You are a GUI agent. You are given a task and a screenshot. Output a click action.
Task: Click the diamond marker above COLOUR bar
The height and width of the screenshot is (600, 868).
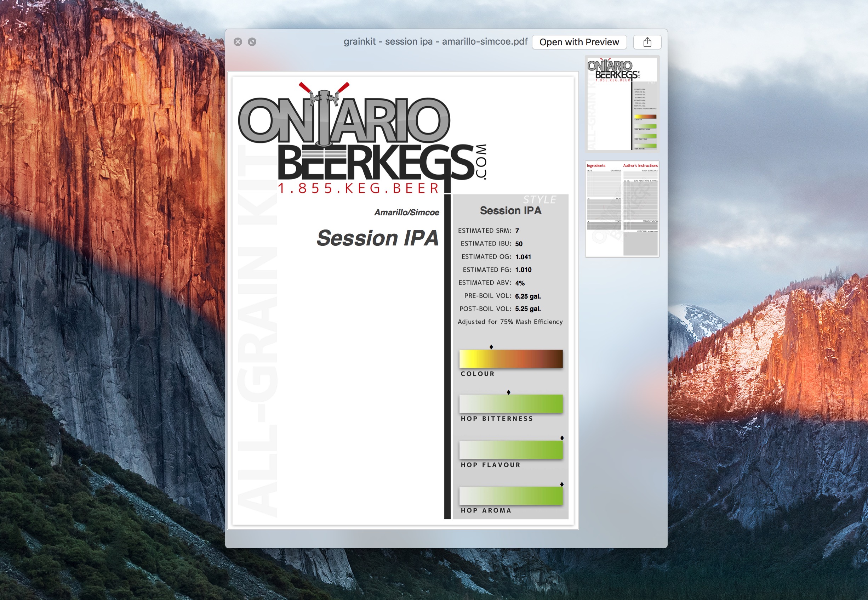491,347
